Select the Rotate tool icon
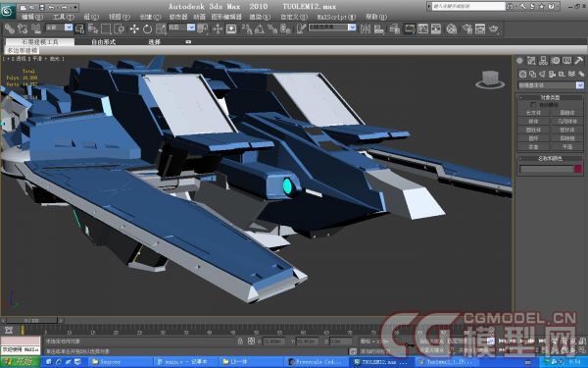Viewport: 588px width, 368px height. (x=147, y=28)
